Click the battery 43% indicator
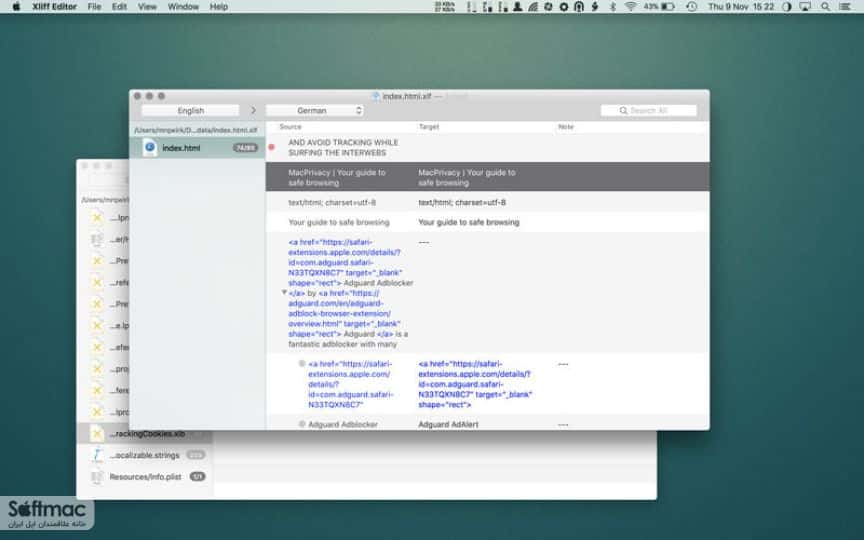This screenshot has height=540, width=864. 659,7
